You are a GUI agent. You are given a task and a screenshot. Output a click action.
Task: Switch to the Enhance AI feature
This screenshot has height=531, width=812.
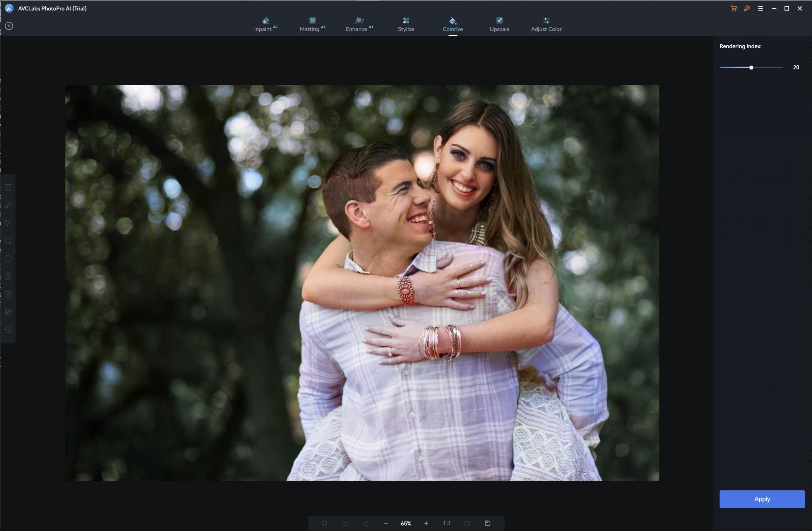coord(358,24)
